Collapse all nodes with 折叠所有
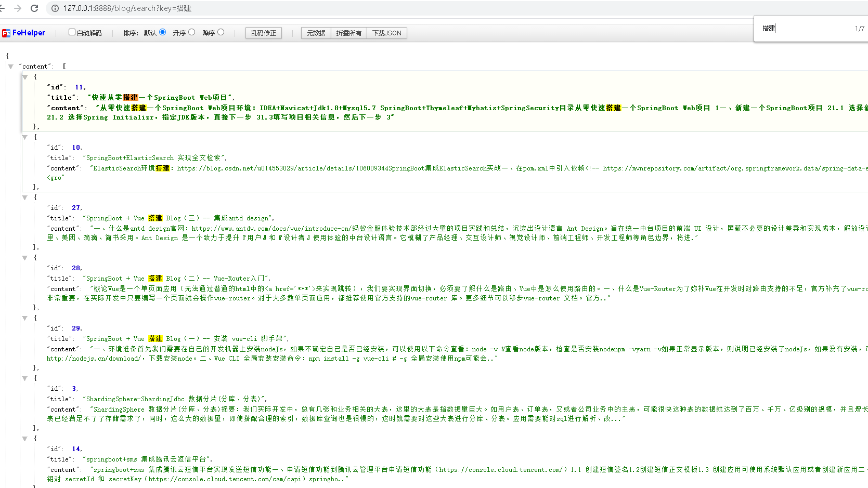This screenshot has width=868, height=488. (348, 33)
